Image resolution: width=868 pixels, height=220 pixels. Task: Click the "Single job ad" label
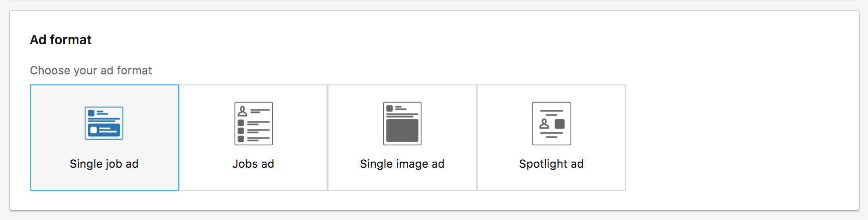coord(104,164)
